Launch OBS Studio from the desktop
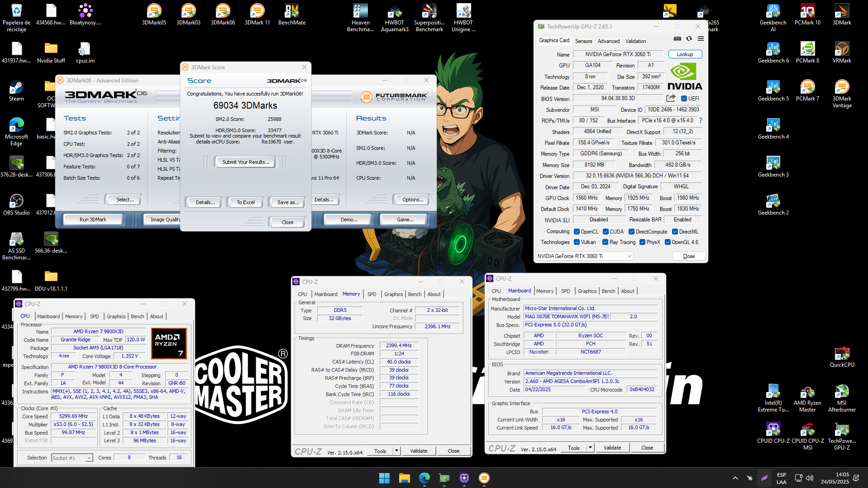This screenshot has width=868, height=488. tap(16, 205)
